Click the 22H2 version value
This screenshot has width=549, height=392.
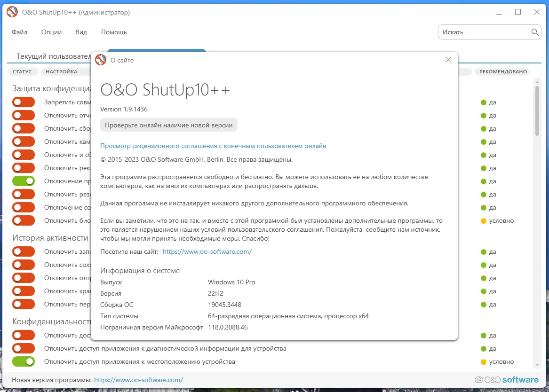215,293
